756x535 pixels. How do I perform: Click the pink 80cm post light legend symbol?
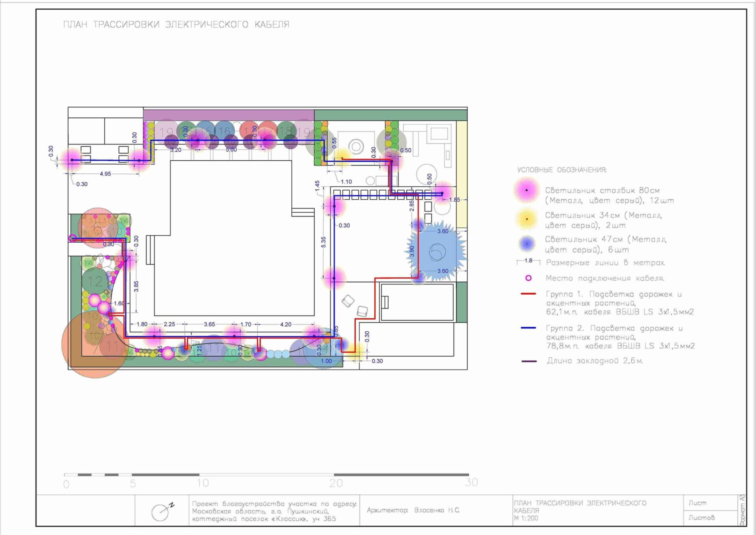[526, 190]
